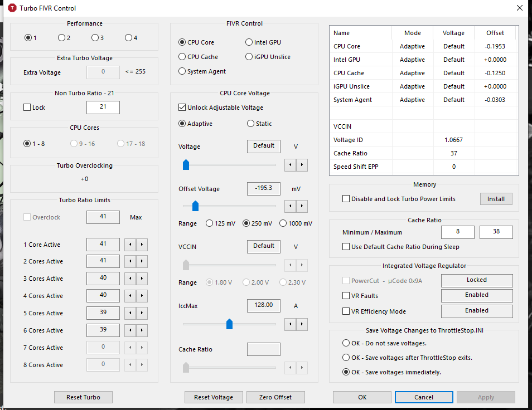
Task: Click the IccMax amperage field
Action: [264, 306]
